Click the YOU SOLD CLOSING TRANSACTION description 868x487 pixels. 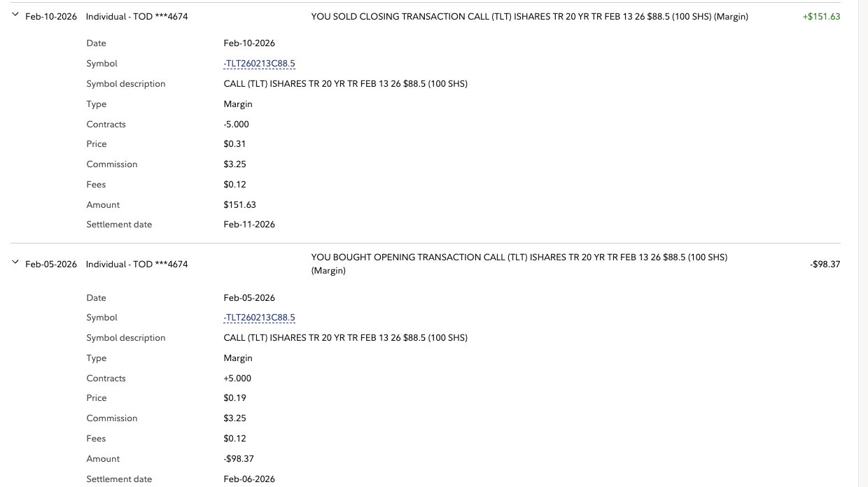click(529, 17)
